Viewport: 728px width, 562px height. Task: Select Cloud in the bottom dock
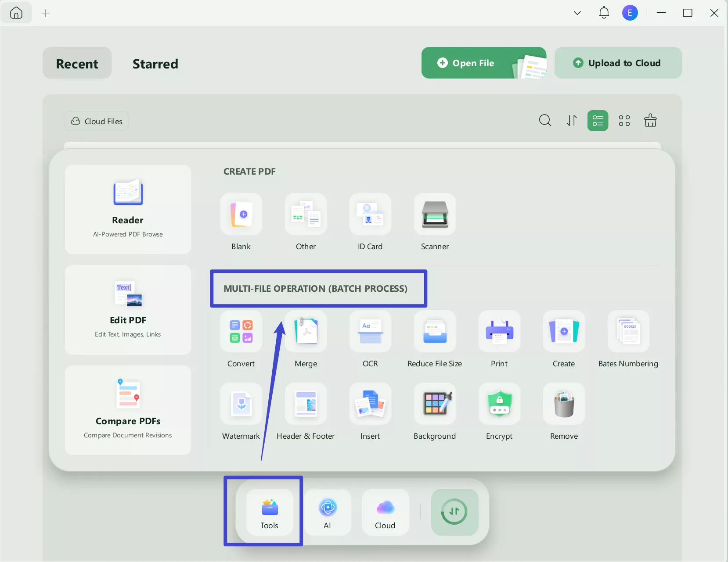point(385,512)
